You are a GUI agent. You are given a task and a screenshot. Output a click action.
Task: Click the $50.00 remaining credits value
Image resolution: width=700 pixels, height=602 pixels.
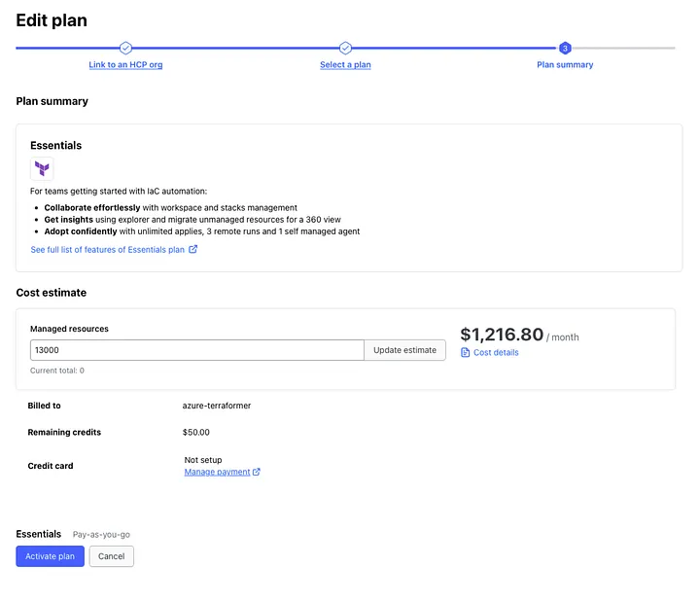tap(195, 432)
